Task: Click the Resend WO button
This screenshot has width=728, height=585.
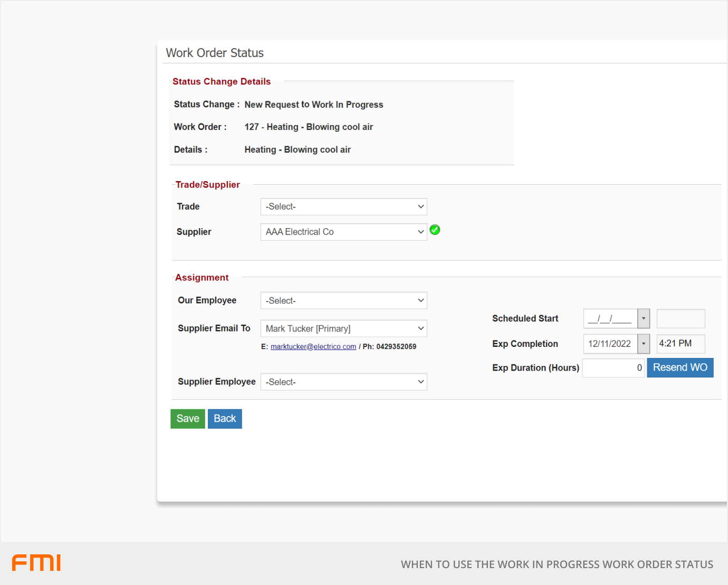Action: (679, 368)
